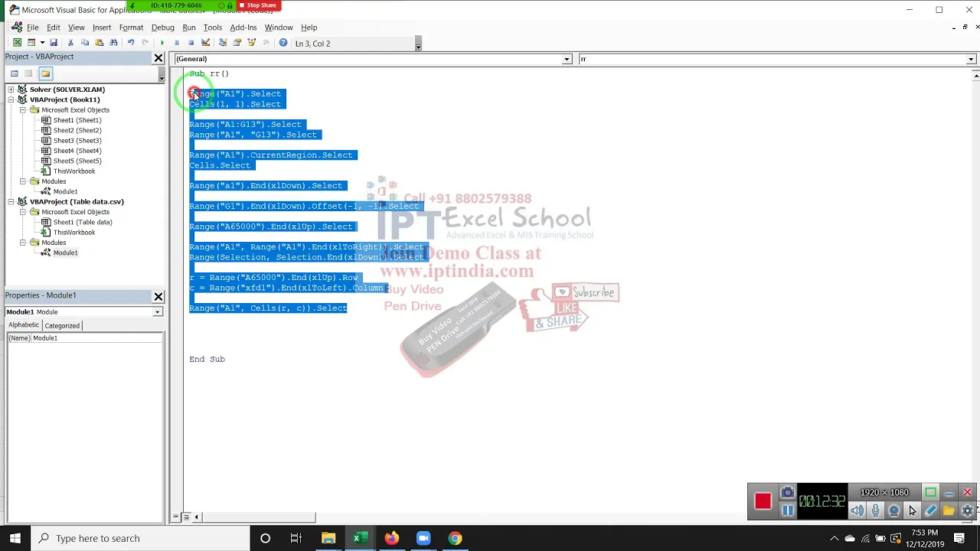The width and height of the screenshot is (980, 551).
Task: Select Sheet5 (Sheet5) in project tree
Action: (77, 161)
